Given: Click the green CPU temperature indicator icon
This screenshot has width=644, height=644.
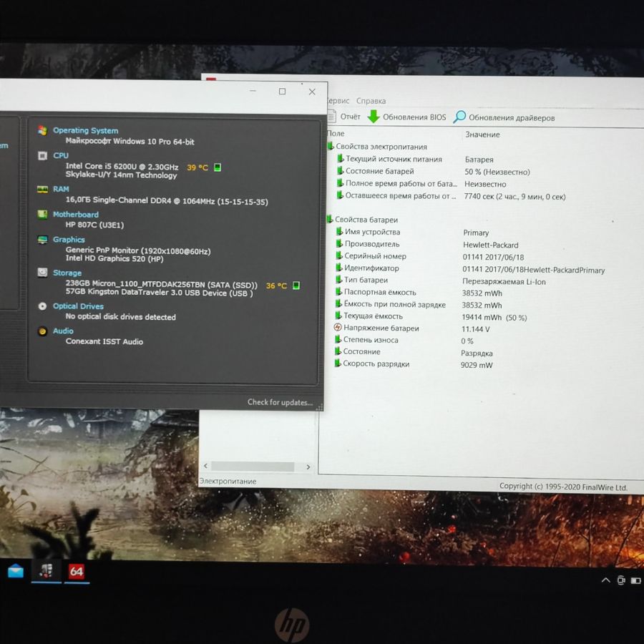Looking at the screenshot, I should [218, 167].
